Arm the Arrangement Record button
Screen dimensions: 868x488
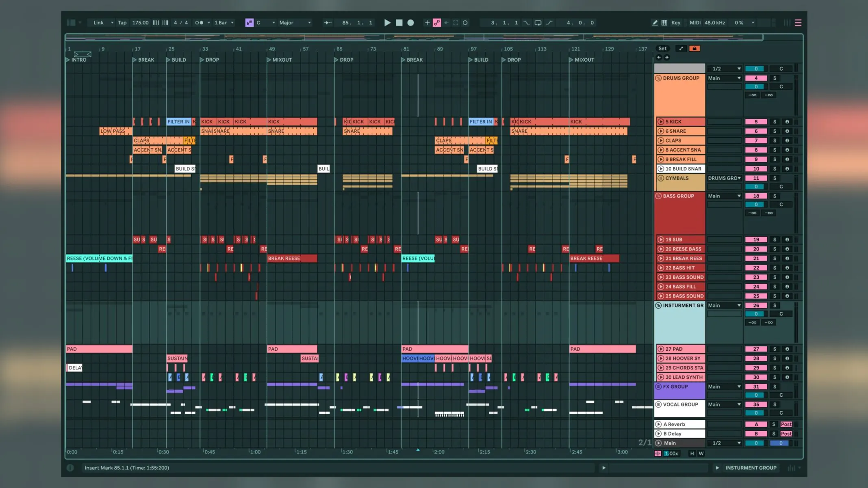[411, 23]
